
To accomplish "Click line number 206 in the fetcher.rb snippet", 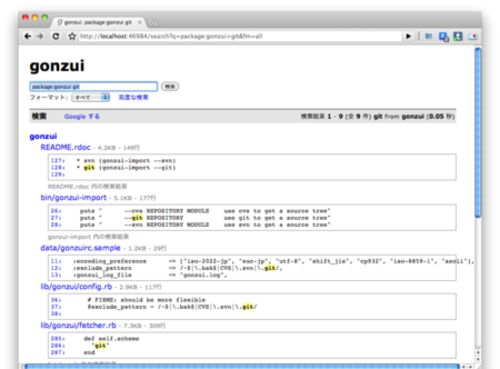I will 58,346.
